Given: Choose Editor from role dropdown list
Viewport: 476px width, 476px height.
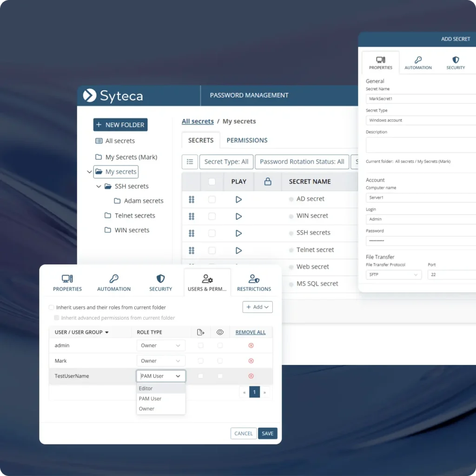Looking at the screenshot, I should coord(161,388).
